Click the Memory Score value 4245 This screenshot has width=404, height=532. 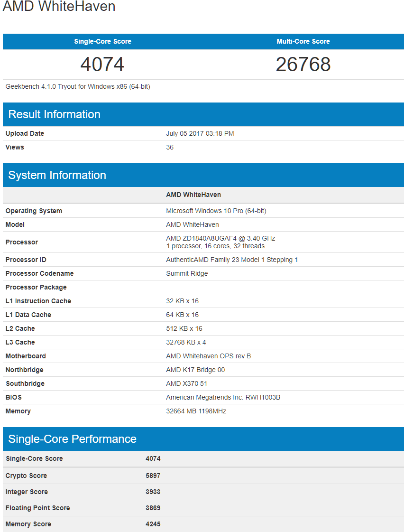(153, 524)
